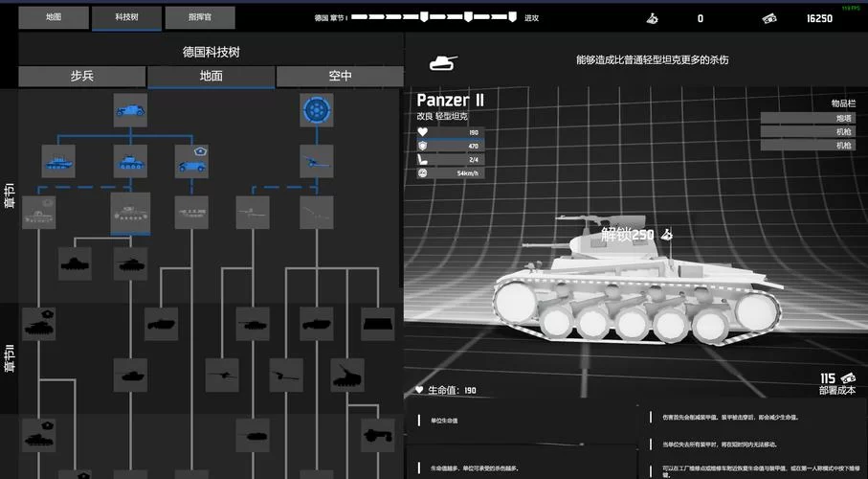Click the tank class icon beside the description
Image resolution: width=868 pixels, height=479 pixels.
[x=443, y=62]
